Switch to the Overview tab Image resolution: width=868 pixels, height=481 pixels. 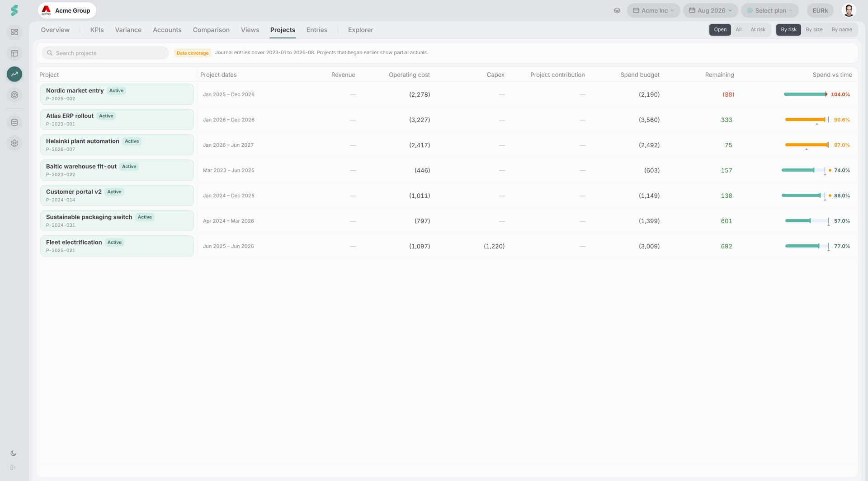coord(55,30)
